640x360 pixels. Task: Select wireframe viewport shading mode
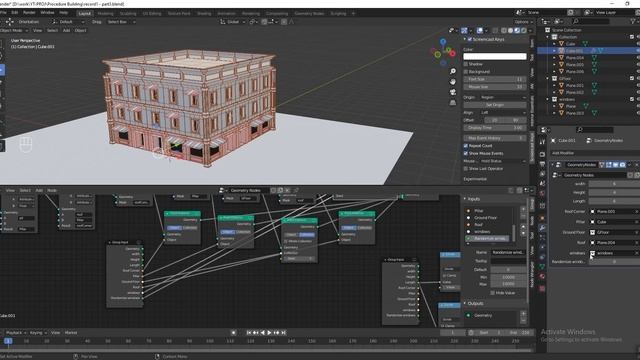[x=504, y=31]
